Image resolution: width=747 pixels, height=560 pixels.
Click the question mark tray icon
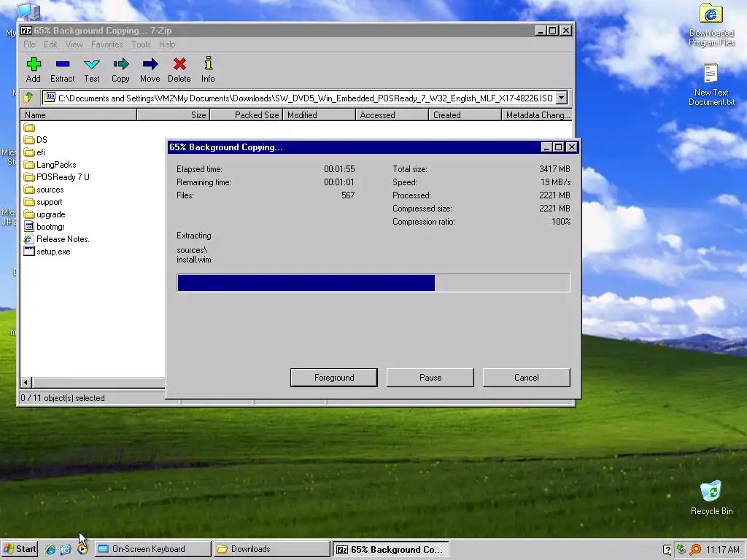(667, 550)
